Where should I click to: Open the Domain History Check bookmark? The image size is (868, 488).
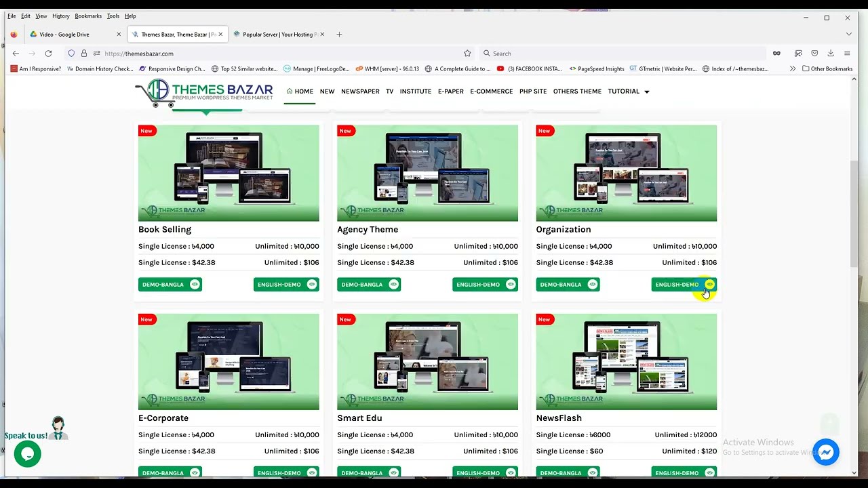[100, 68]
